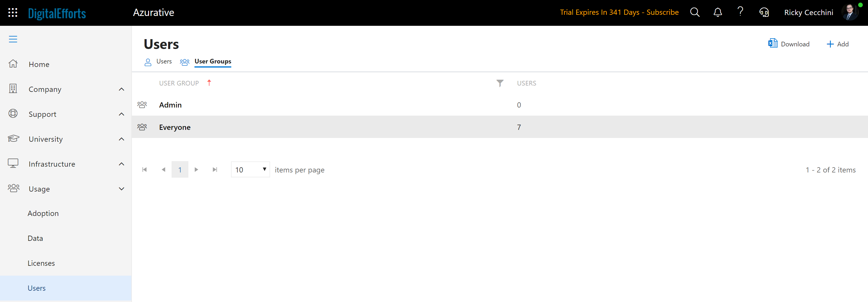Image resolution: width=868 pixels, height=302 pixels.
Task: Expand the Support section chevron
Action: (x=122, y=114)
